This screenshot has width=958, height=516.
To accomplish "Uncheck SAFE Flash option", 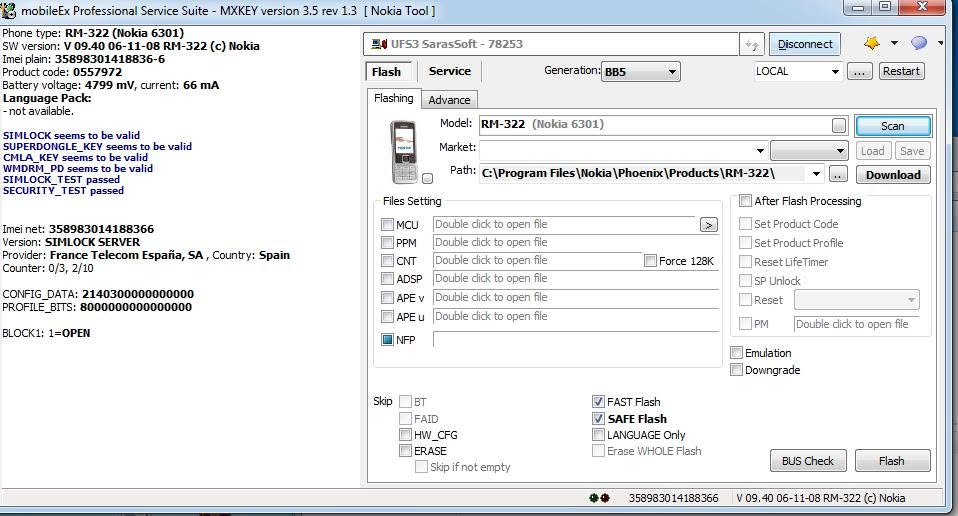I will coord(598,419).
